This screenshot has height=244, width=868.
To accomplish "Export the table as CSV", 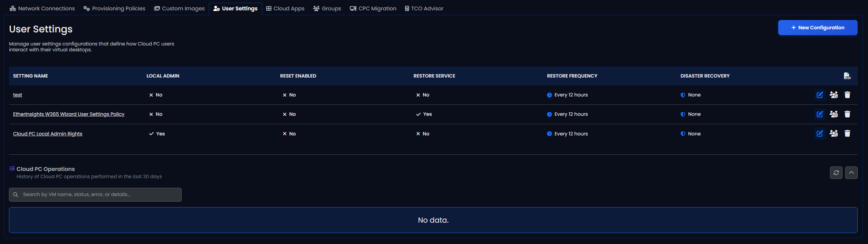I will click(x=847, y=76).
